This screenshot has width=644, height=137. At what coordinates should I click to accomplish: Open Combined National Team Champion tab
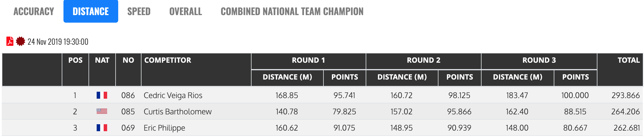[x=292, y=11]
